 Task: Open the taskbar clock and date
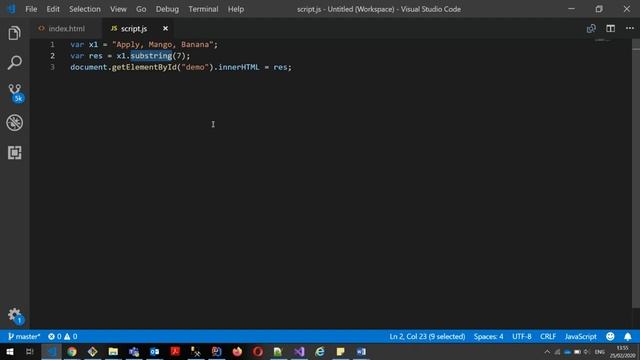coord(623,352)
